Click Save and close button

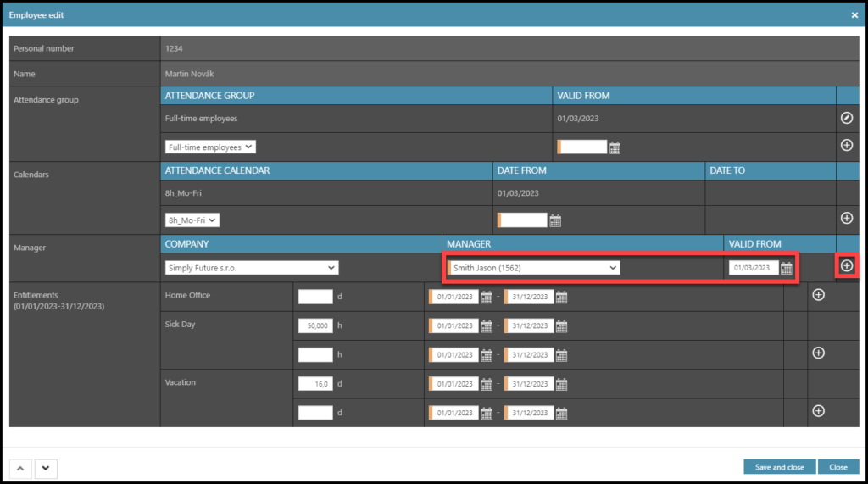[x=779, y=467]
